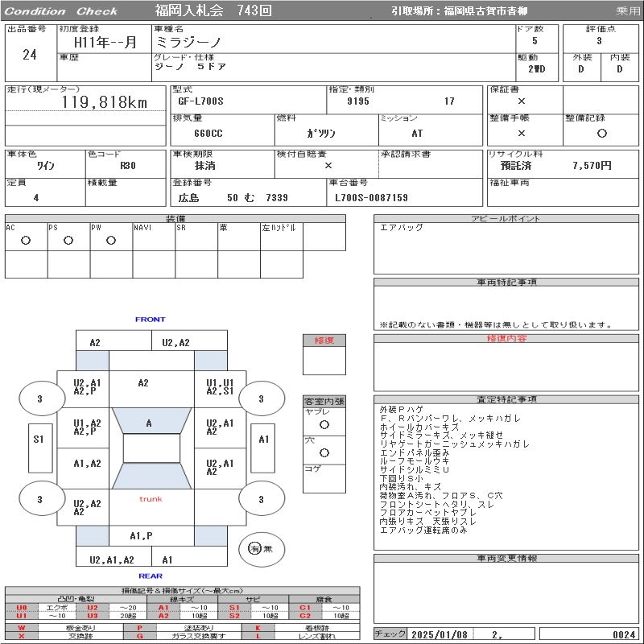Click the red "修復" header box
This screenshot has height=644, width=644.
pos(324,340)
